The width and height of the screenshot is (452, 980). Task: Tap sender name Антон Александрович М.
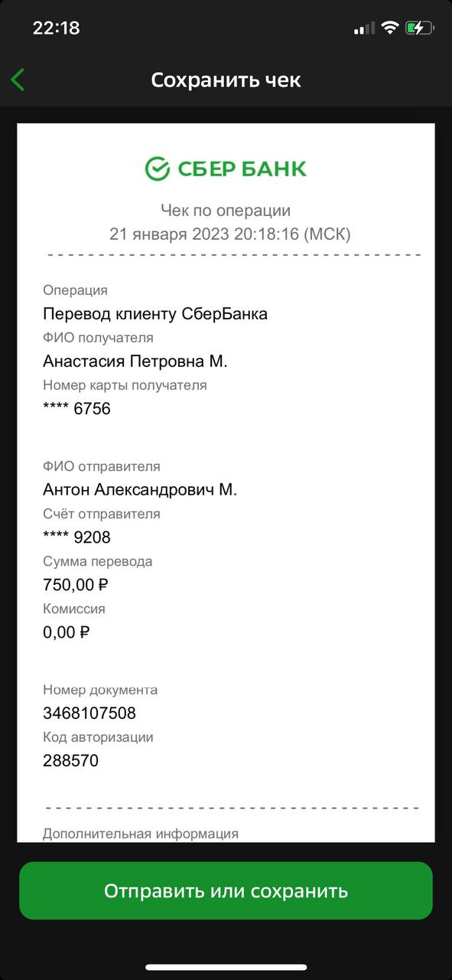(140, 490)
